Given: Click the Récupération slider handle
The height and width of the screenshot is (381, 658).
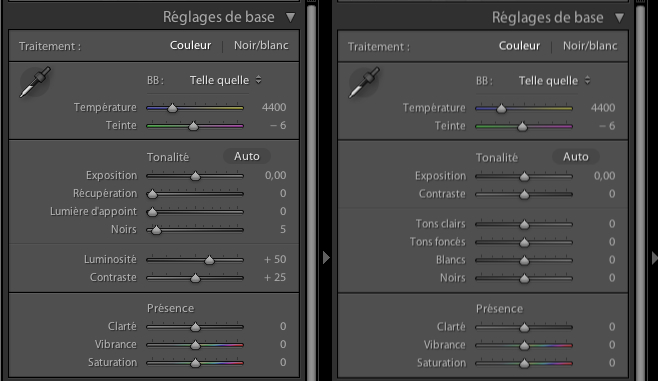Looking at the screenshot, I should (152, 194).
